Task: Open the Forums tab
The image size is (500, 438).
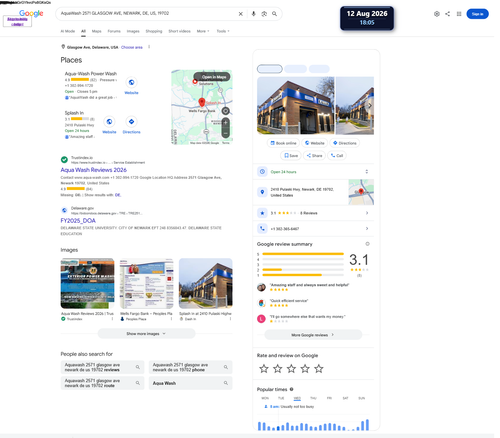Action: [114, 31]
